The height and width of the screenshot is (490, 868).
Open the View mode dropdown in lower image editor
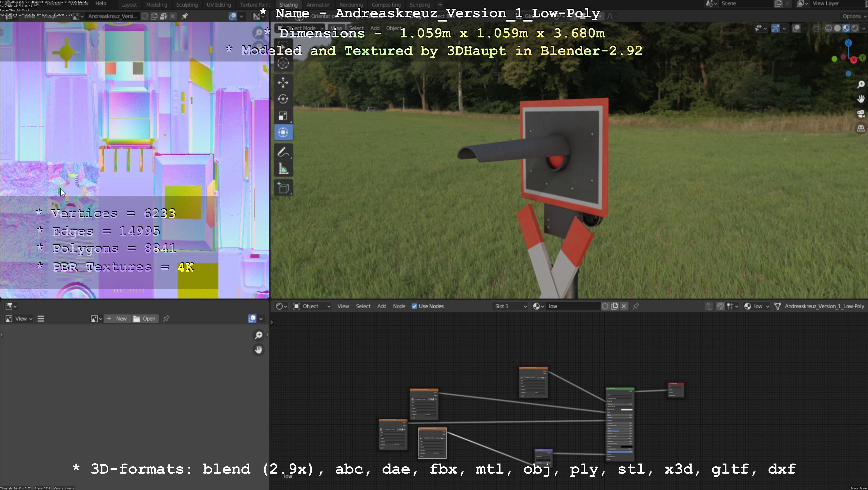(19, 319)
